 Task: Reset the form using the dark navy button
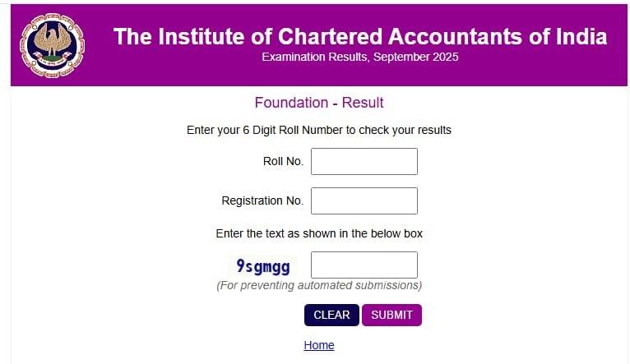[331, 315]
